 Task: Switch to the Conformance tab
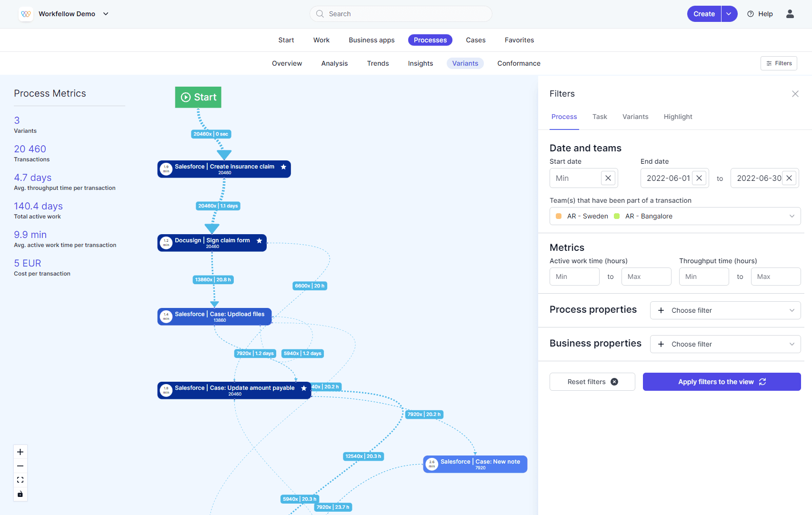click(519, 63)
